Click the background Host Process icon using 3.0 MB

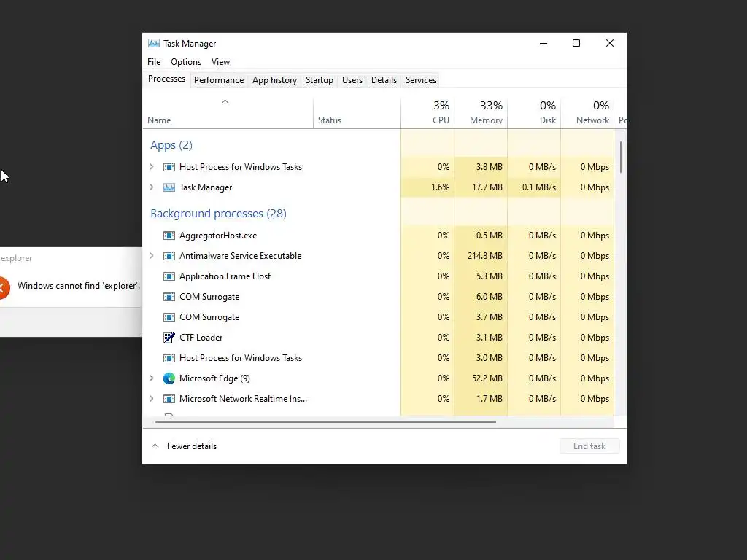coord(169,358)
